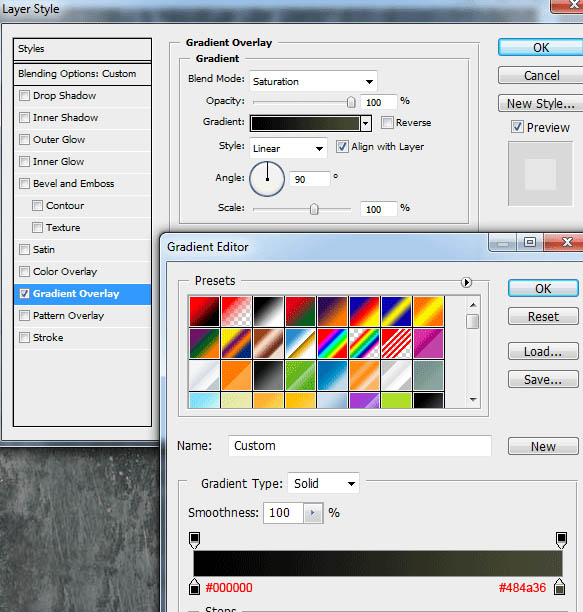
Task: Choose the black to white gradient preset
Action: pyautogui.click(x=268, y=311)
